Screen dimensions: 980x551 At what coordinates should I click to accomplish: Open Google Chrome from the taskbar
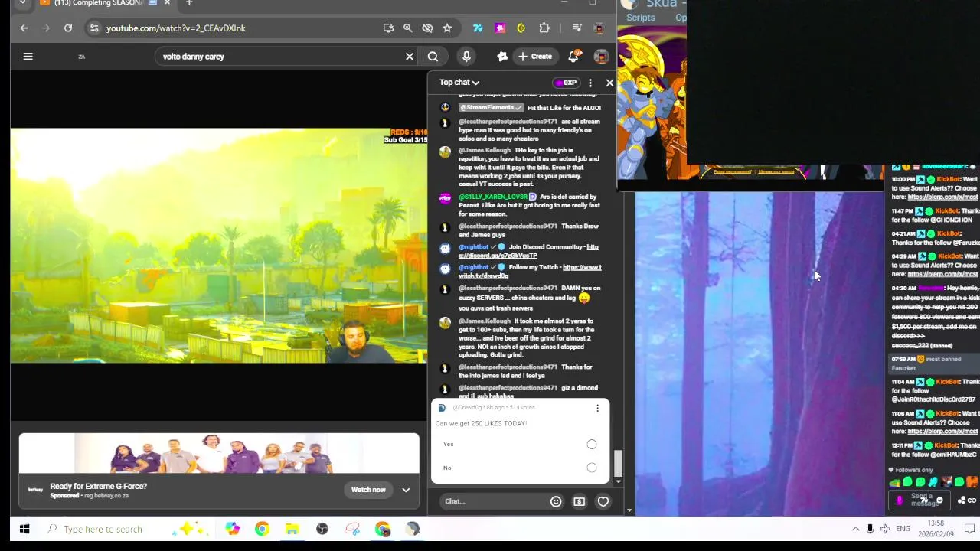tap(262, 530)
